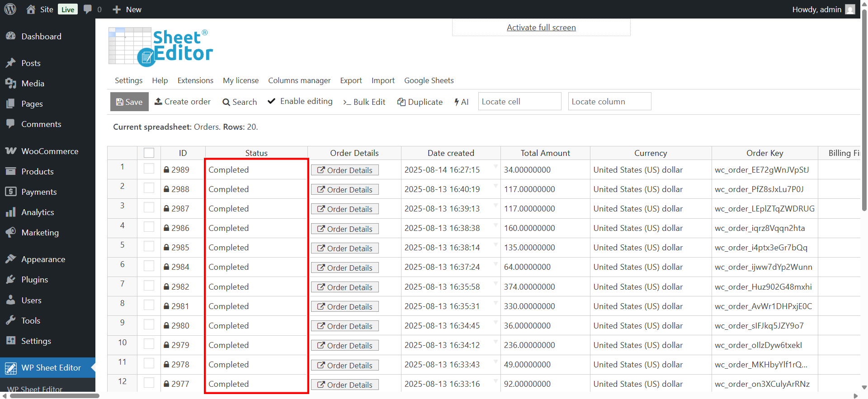Open date dropdown arrow for 2025-08-13 16:37:24
This screenshot has height=399, width=868.
click(x=496, y=264)
